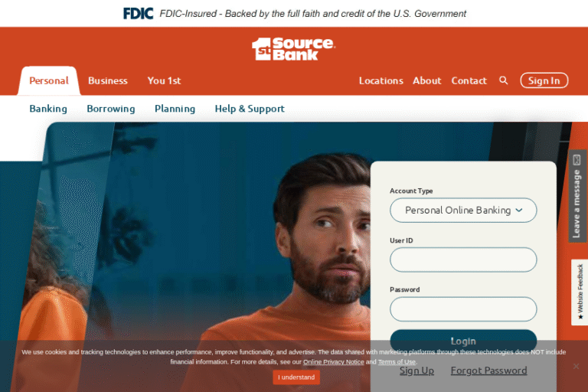Open the Banking menu
This screenshot has height=392, width=588.
tap(48, 109)
